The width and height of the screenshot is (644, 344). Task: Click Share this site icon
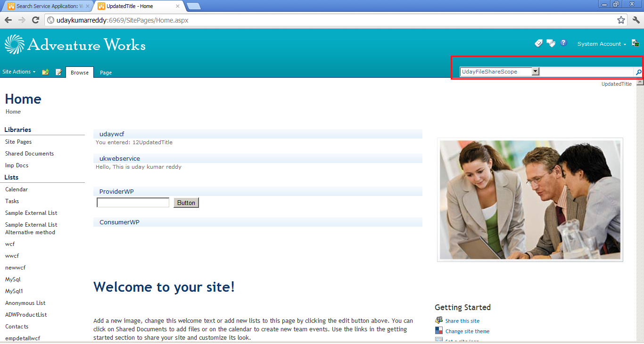click(x=439, y=320)
